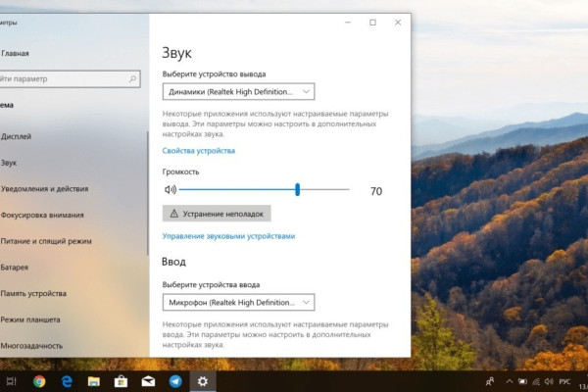Open the Mail app on the taskbar
The width and height of the screenshot is (588, 392).
click(x=148, y=381)
